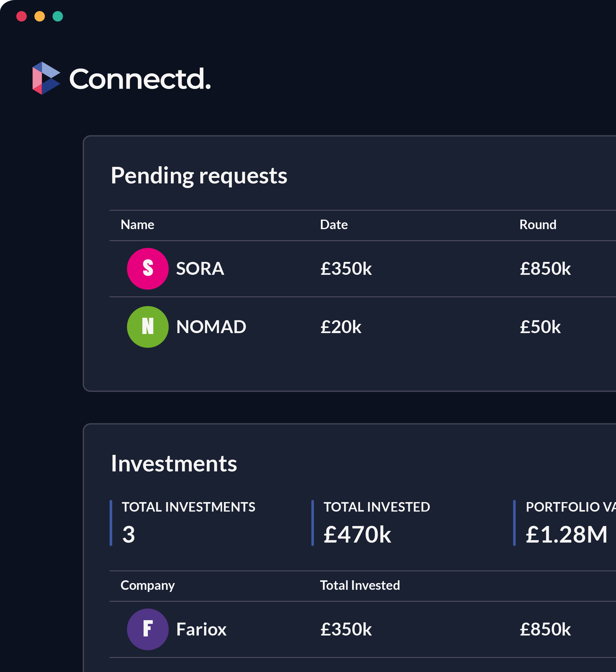The height and width of the screenshot is (672, 616).
Task: Open the Pending requests section
Action: click(199, 176)
